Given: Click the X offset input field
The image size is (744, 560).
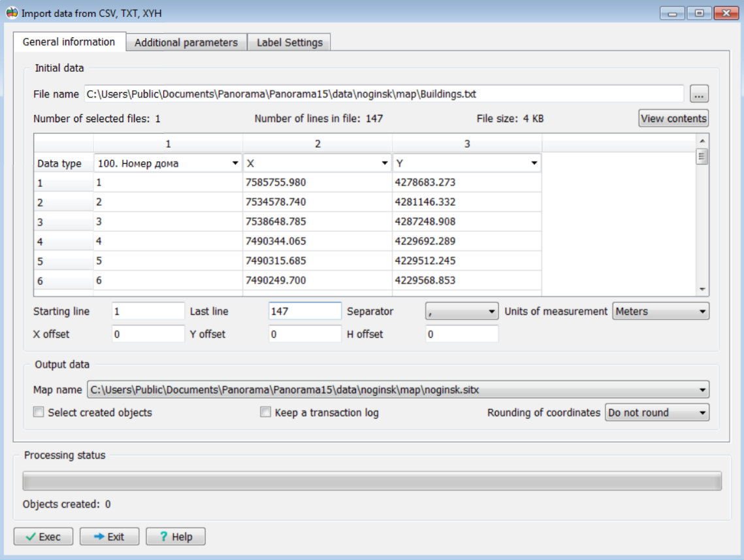Looking at the screenshot, I should 148,334.
